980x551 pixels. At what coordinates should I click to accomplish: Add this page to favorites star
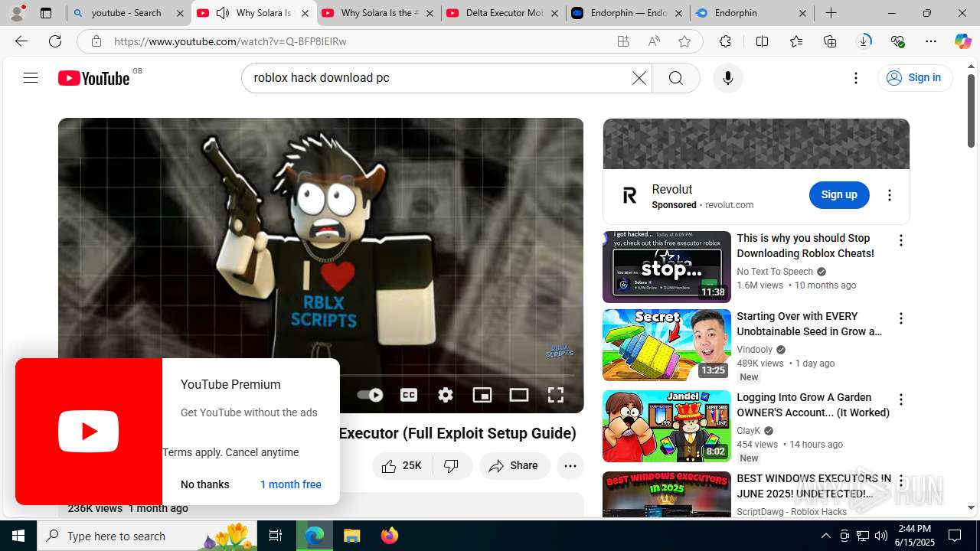684,41
